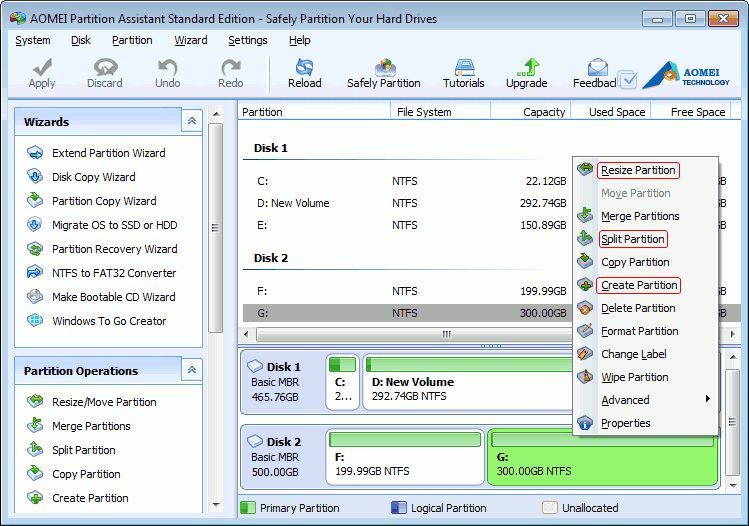Open the Disk menu
This screenshot has width=749, height=526.
[81, 40]
